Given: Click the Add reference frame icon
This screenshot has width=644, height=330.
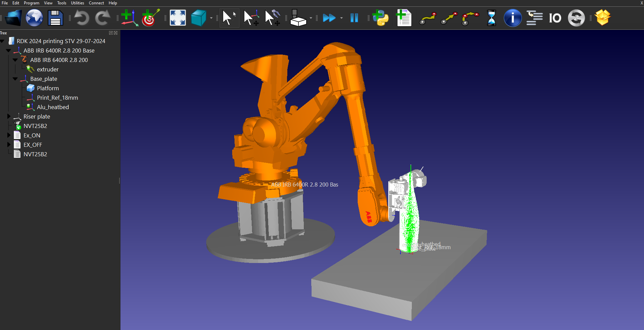Looking at the screenshot, I should 129,18.
